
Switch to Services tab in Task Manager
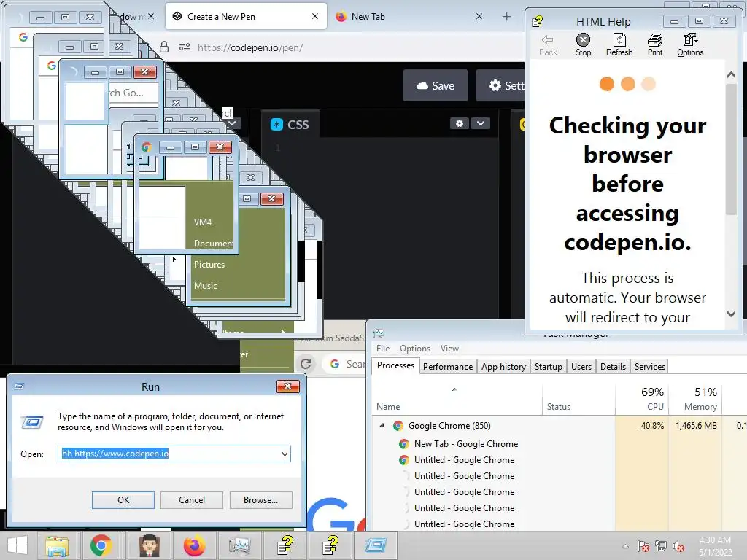tap(649, 366)
